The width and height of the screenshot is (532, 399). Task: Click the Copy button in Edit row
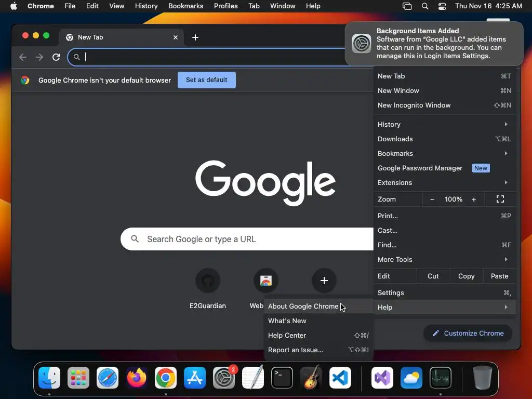tap(466, 276)
